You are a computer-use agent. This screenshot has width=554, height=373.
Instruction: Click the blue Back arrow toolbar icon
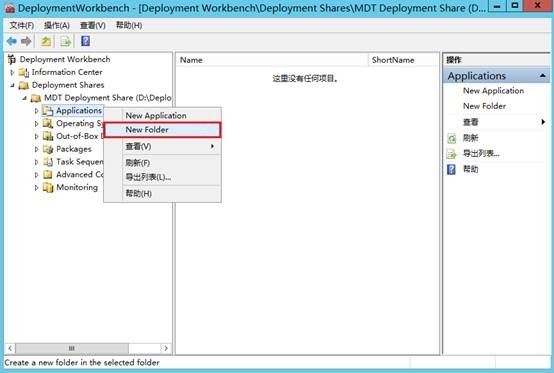(x=12, y=42)
